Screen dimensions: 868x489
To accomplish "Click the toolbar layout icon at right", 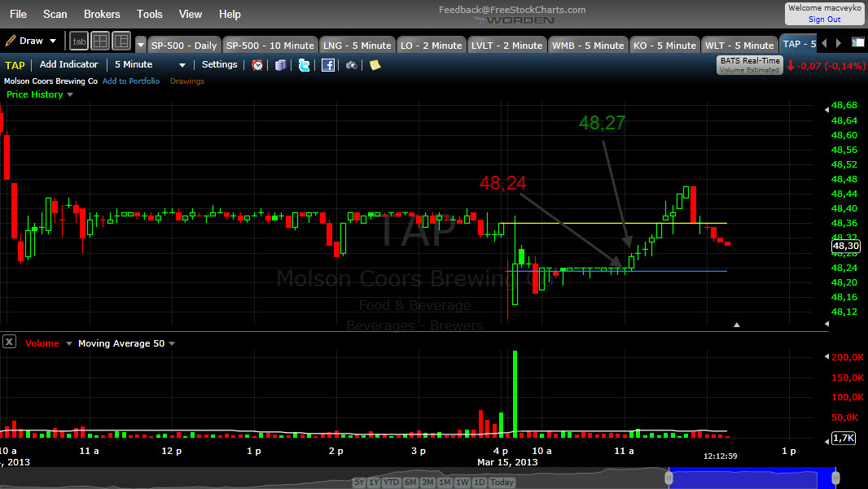I will 857,42.
